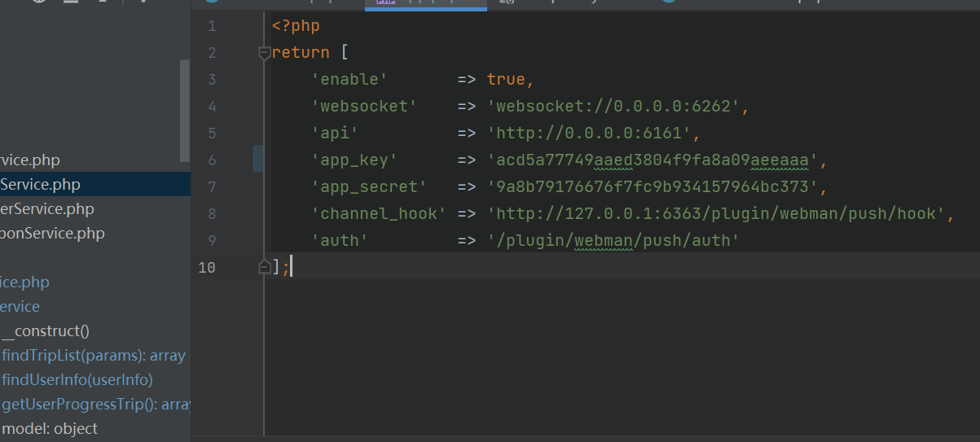Click the 'app_key' key string
The image size is (980, 442).
point(354,160)
